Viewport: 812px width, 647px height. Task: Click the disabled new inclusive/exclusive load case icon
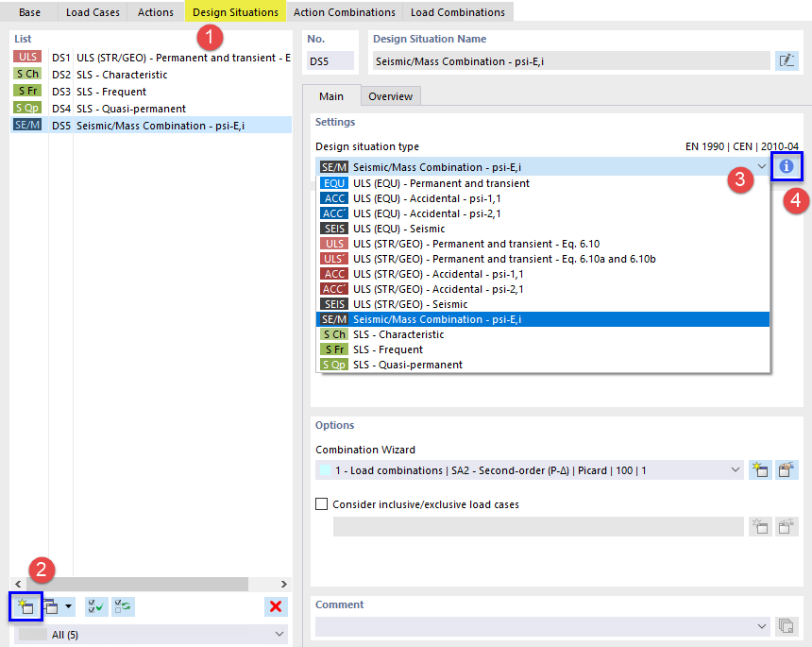pyautogui.click(x=760, y=526)
